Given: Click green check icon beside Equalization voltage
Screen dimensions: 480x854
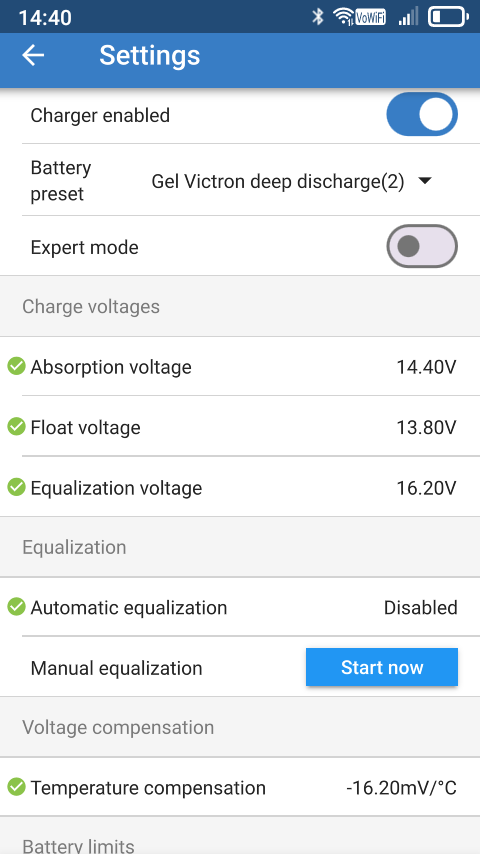Looking at the screenshot, I should 16,487.
